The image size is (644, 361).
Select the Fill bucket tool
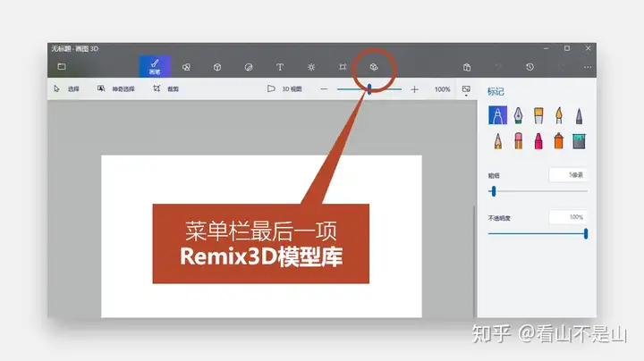click(579, 141)
